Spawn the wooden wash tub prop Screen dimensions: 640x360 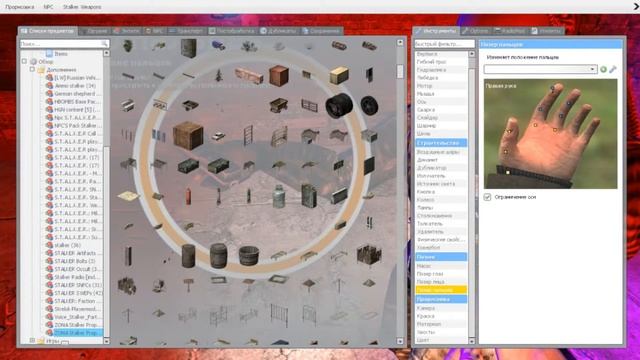tap(249, 256)
